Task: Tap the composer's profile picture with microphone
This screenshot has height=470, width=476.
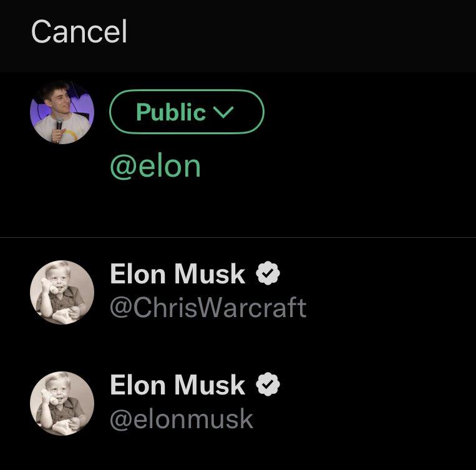Action: (62, 112)
